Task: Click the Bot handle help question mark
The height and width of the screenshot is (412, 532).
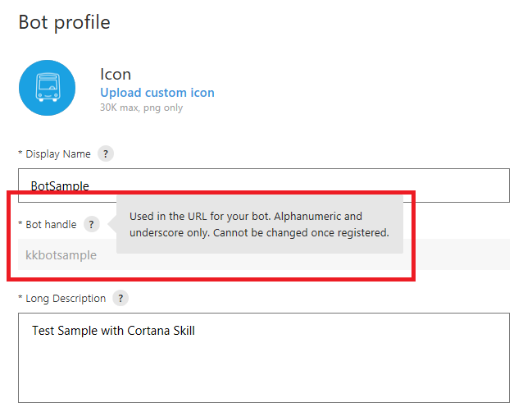Action: (x=92, y=224)
